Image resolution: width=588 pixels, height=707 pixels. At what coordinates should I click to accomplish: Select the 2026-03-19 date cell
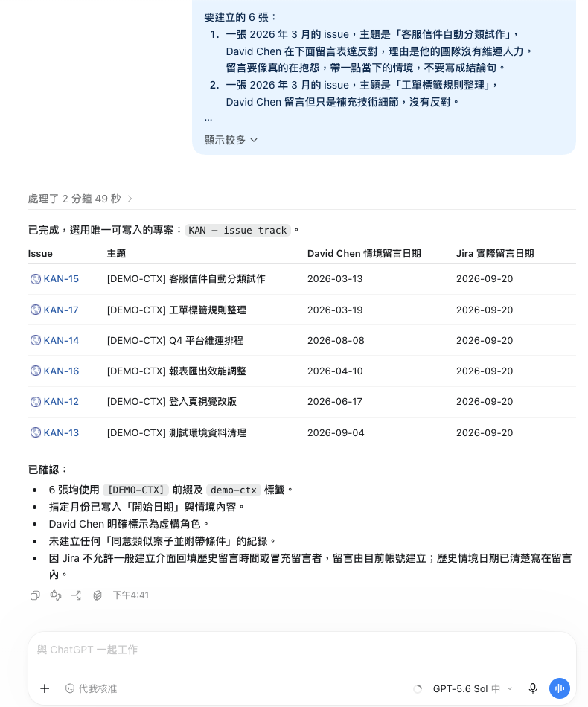335,310
